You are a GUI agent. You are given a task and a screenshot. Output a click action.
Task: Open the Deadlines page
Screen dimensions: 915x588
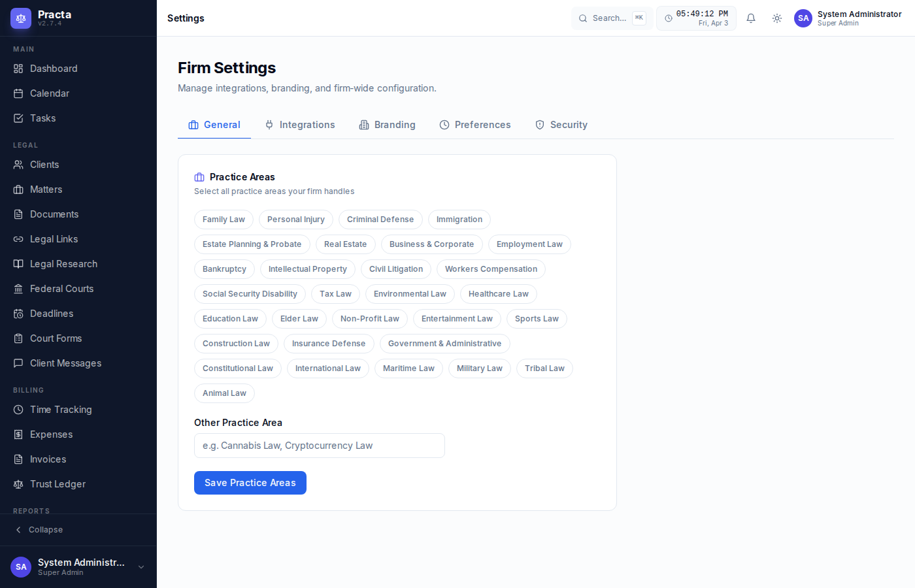pyautogui.click(x=78, y=314)
